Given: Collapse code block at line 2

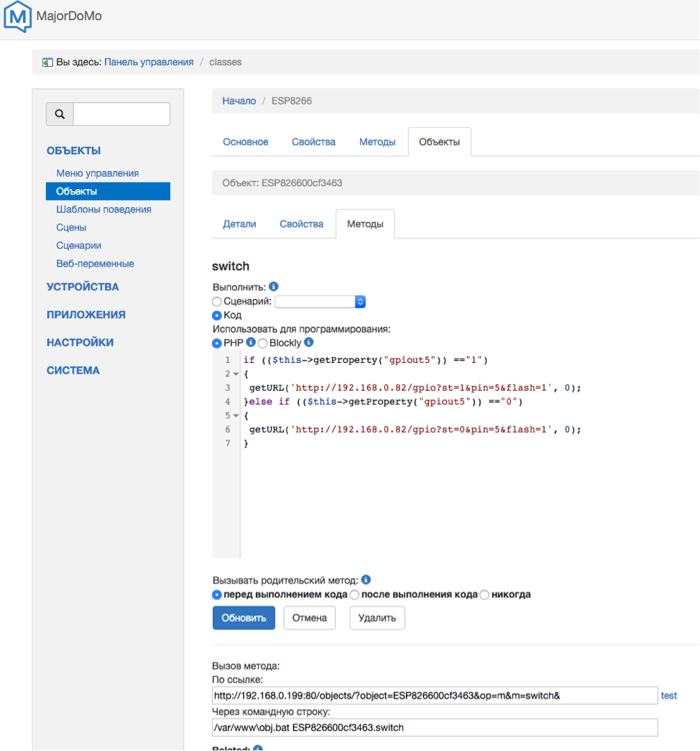Looking at the screenshot, I should pos(235,374).
